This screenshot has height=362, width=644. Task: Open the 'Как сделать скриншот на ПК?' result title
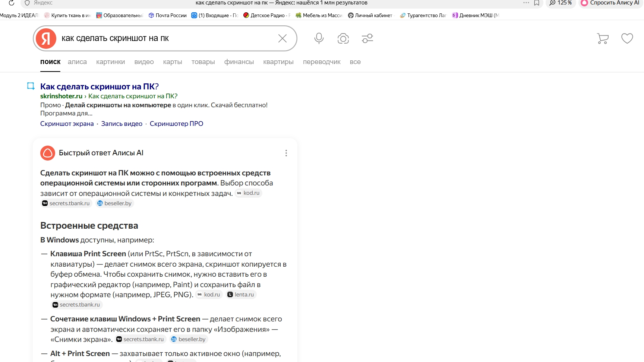pyautogui.click(x=100, y=86)
